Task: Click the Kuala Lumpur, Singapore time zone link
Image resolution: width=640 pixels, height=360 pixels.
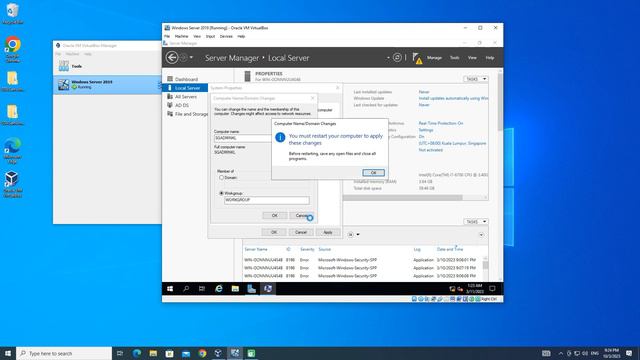Action: [x=452, y=144]
